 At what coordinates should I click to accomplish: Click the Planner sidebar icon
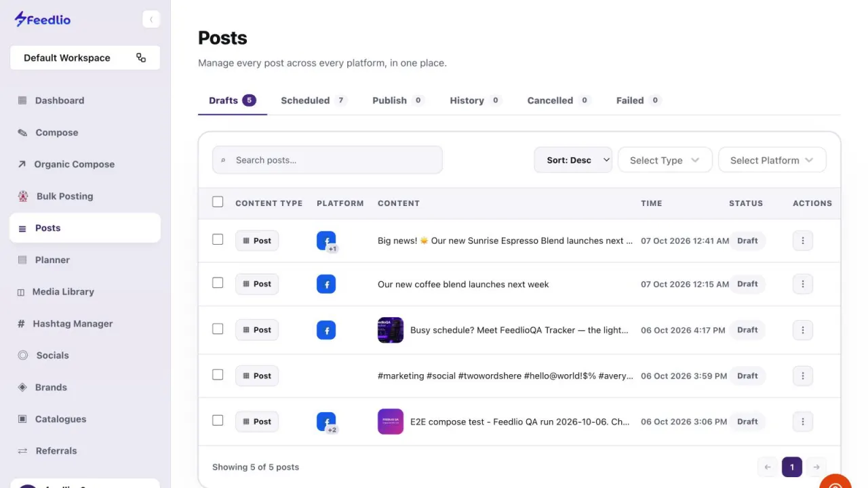point(22,260)
